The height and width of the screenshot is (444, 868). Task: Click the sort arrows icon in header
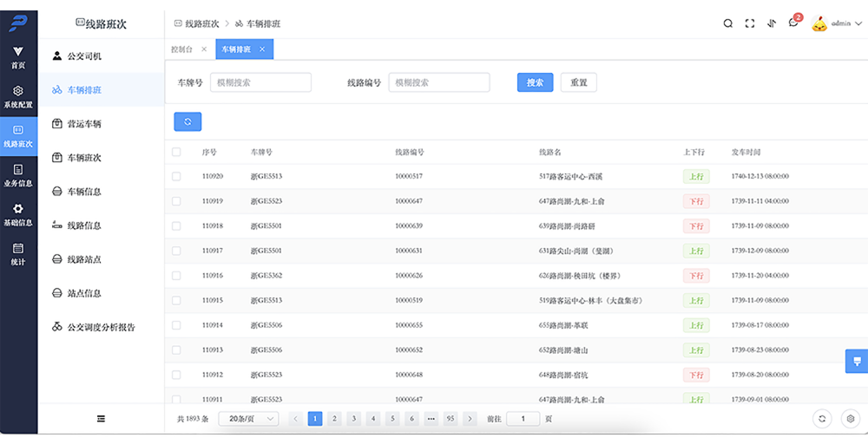tap(771, 23)
